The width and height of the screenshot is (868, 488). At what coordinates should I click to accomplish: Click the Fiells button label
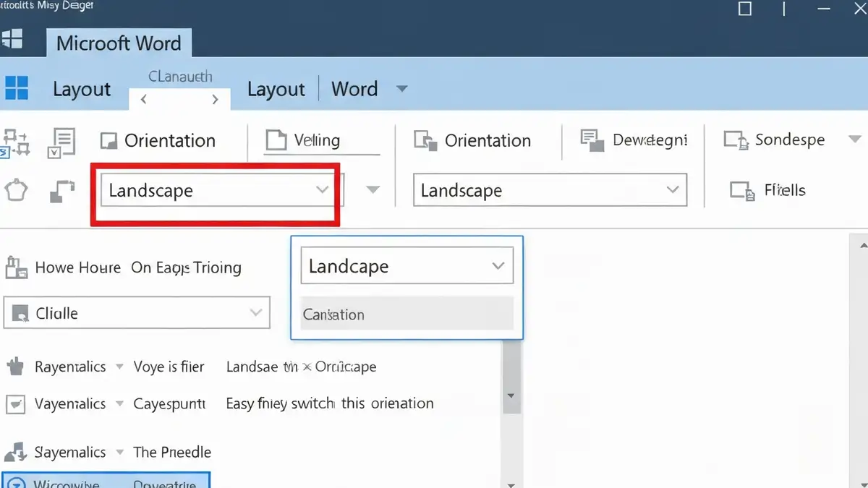[785, 190]
